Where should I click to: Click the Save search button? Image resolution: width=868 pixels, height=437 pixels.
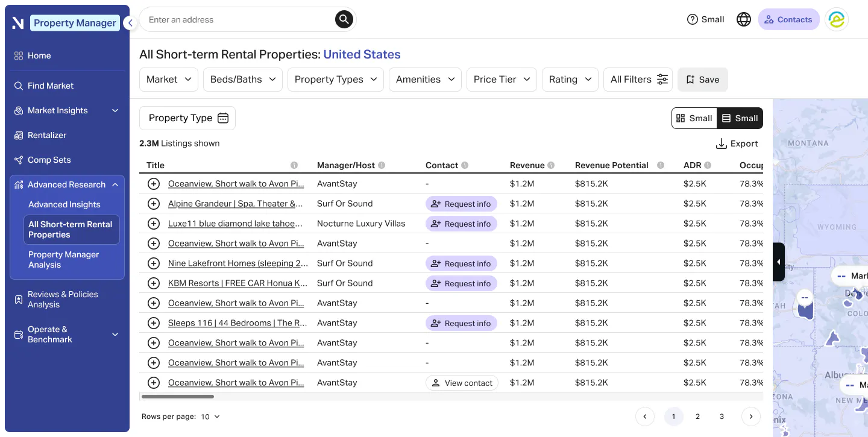tap(703, 80)
